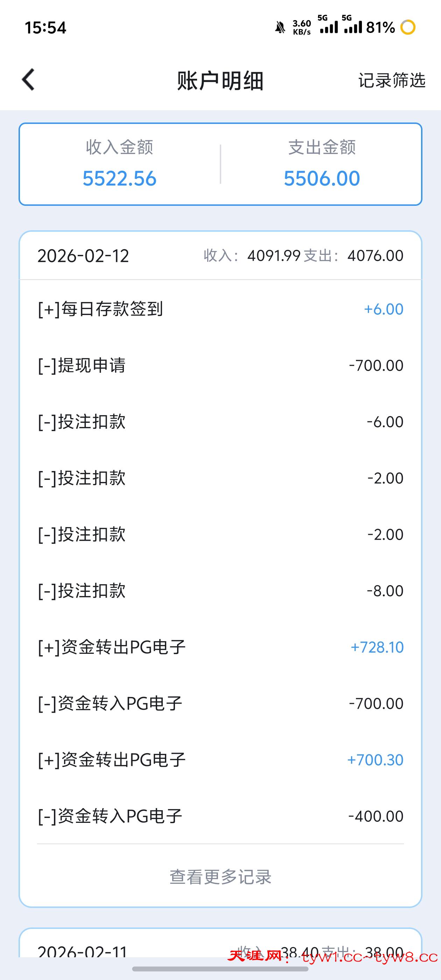Open the 每日存款签到 +6.00 entry
Viewport: 441px width, 980px height.
click(220, 309)
